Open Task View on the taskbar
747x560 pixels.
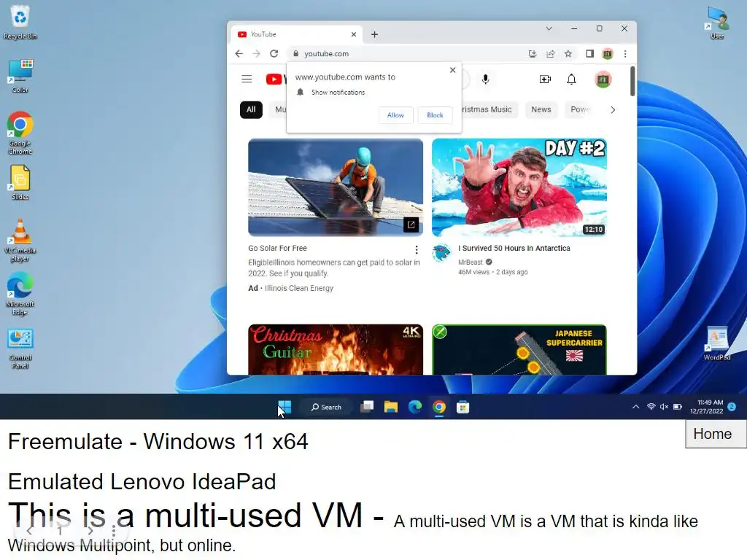click(x=367, y=407)
